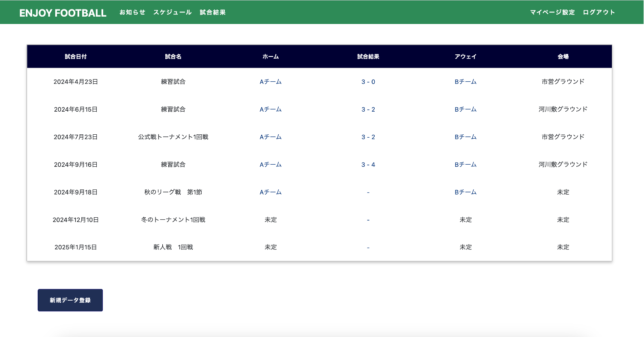Switch to the 試合結果 section
Image resolution: width=644 pixels, height=337 pixels.
click(212, 12)
